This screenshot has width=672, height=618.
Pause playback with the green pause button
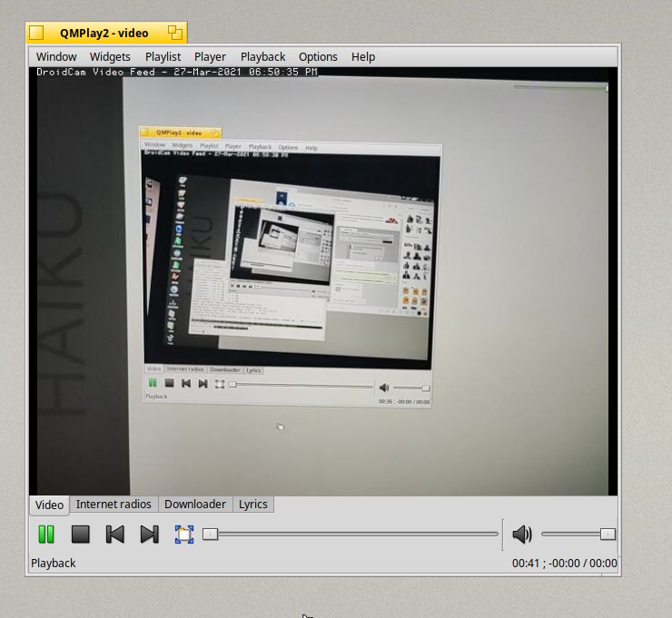click(x=46, y=535)
